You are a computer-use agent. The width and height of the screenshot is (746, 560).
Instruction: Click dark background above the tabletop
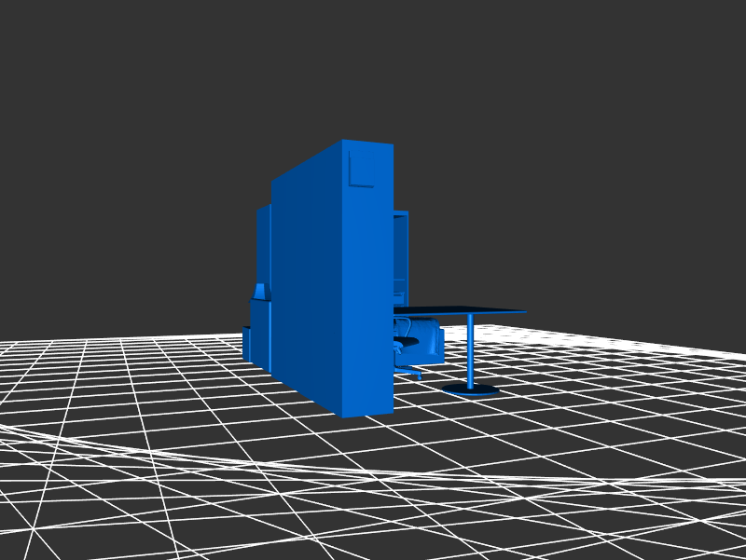tap(485, 233)
